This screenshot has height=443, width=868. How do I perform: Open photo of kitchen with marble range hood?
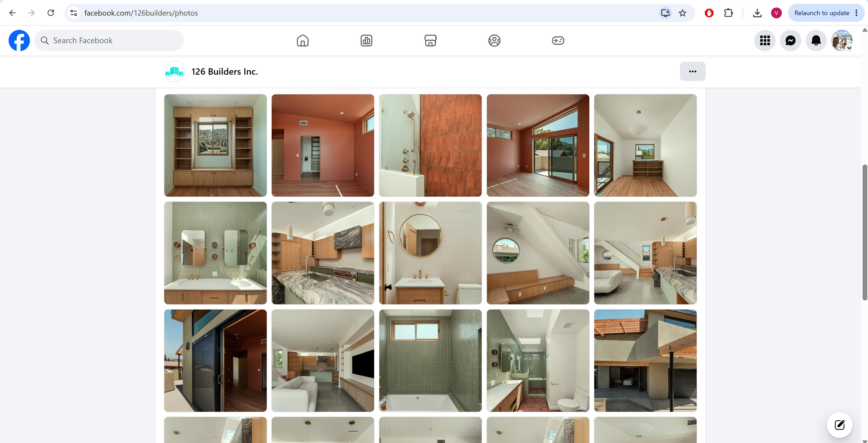[x=323, y=253]
